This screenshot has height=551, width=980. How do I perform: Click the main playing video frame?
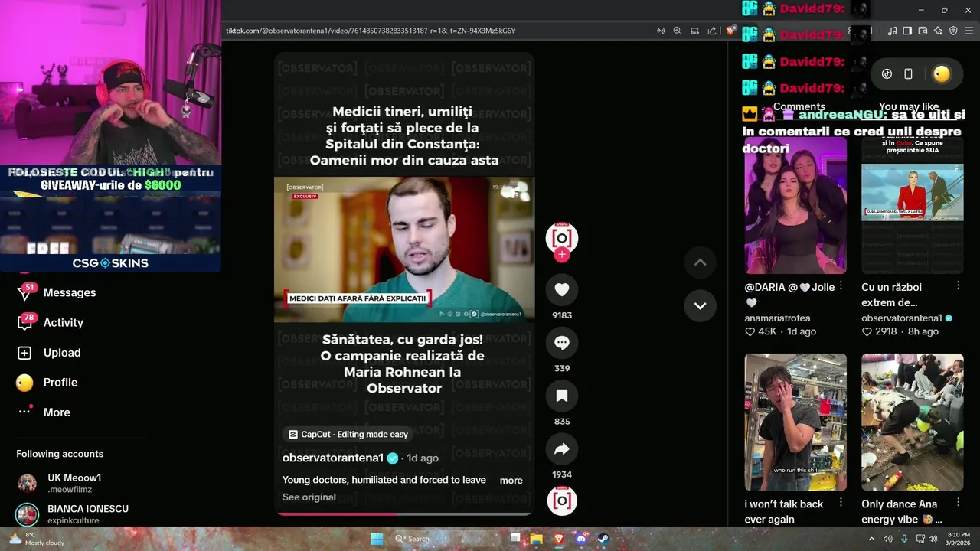404,249
